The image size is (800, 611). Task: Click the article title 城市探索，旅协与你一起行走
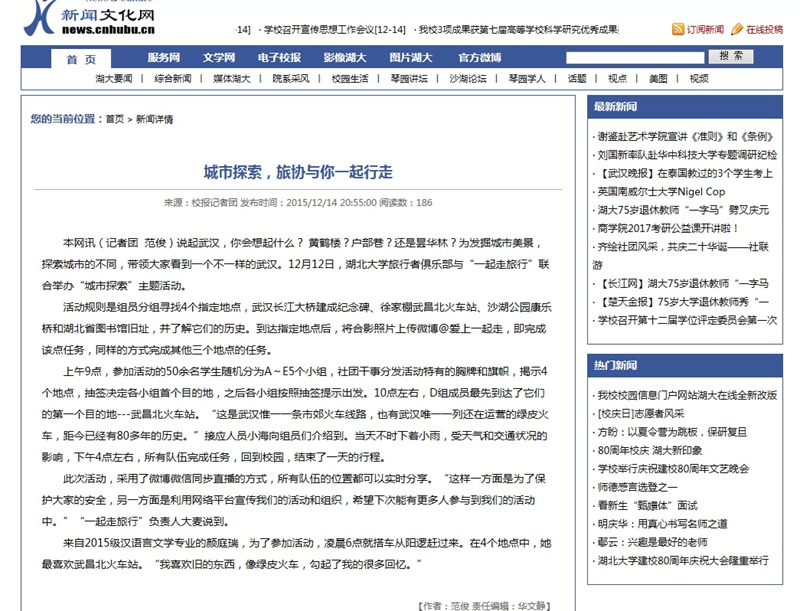coord(298,171)
